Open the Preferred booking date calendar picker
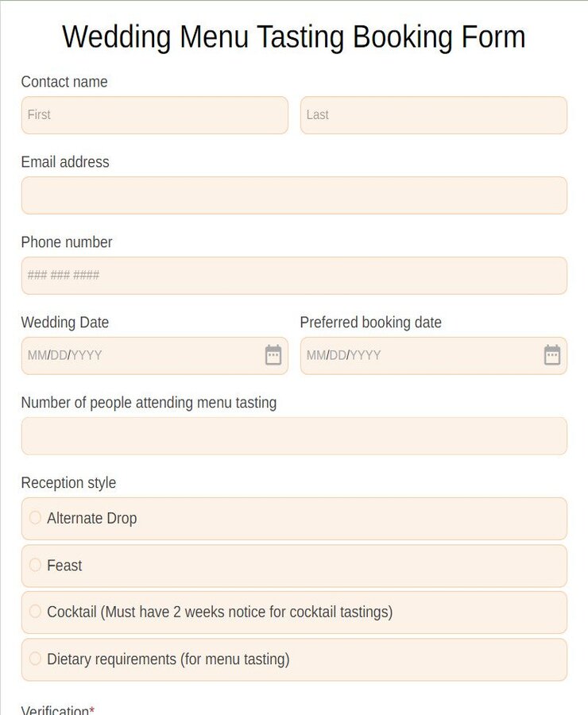The height and width of the screenshot is (715, 588). 552,355
